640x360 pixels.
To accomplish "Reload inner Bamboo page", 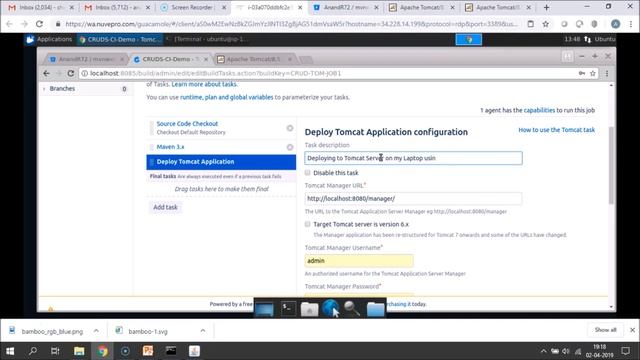I will 71,73.
